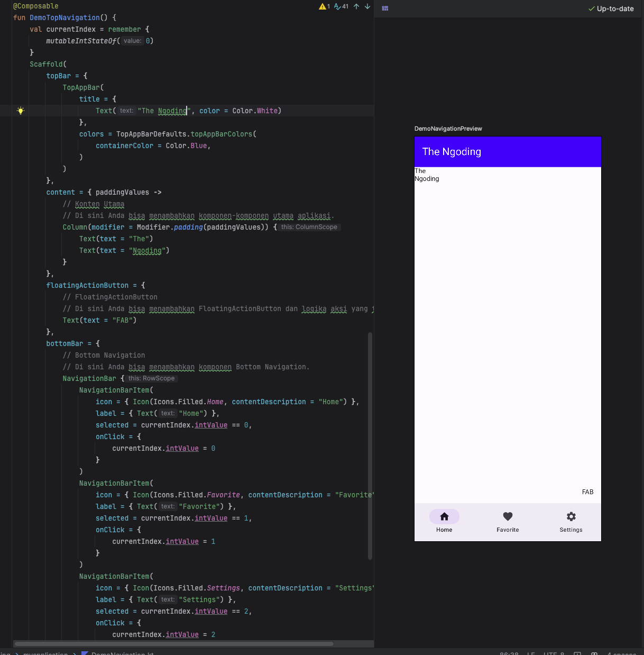644x655 pixels.
Task: Open the 4 spaces indentation selector
Action: pos(622,653)
